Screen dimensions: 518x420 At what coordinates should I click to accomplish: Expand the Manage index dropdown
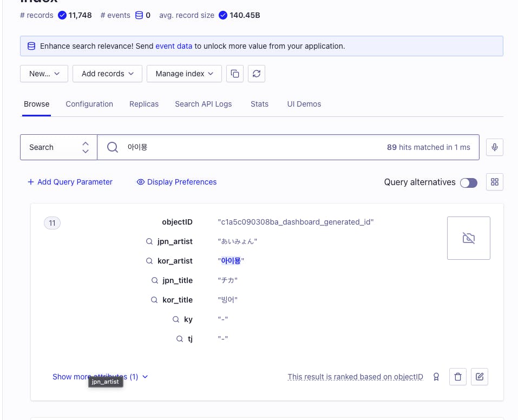[x=184, y=74]
